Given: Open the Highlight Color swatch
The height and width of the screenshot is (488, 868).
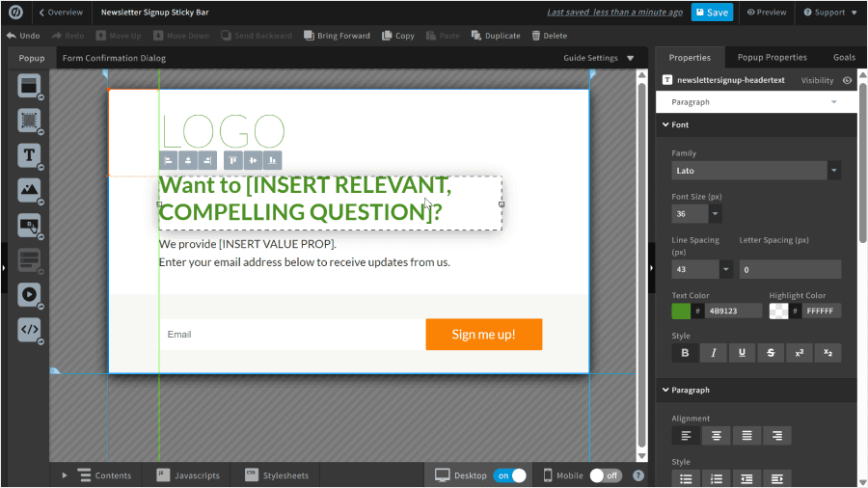Looking at the screenshot, I should (x=778, y=311).
